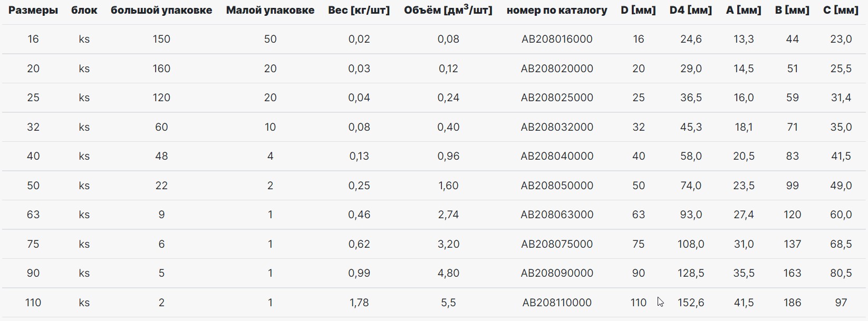Select the Малой упаковке column header
The width and height of the screenshot is (868, 321).
click(270, 10)
